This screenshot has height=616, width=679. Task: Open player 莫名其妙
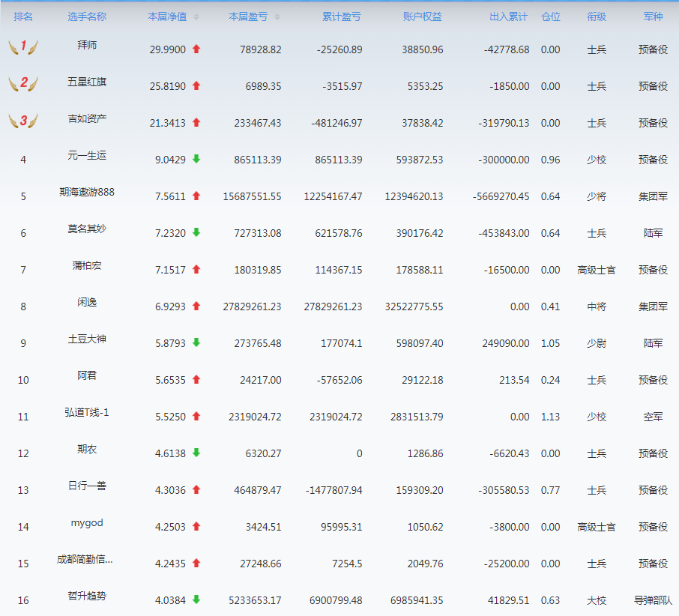(87, 229)
